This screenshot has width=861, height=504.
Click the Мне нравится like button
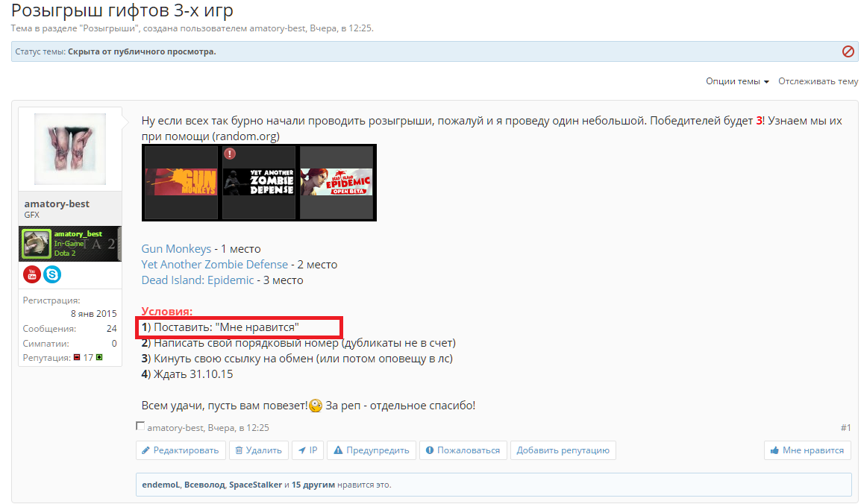pos(807,450)
